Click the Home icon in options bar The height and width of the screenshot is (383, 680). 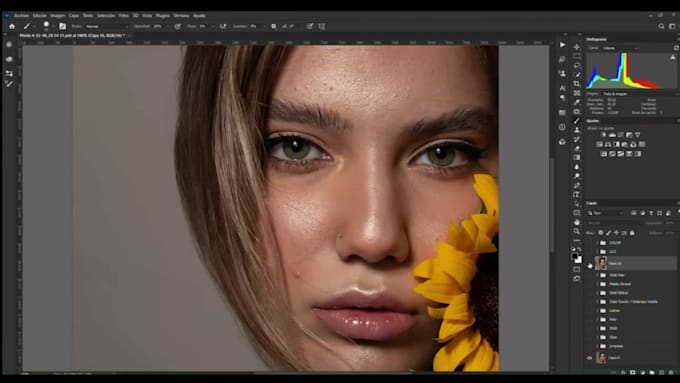coord(12,26)
